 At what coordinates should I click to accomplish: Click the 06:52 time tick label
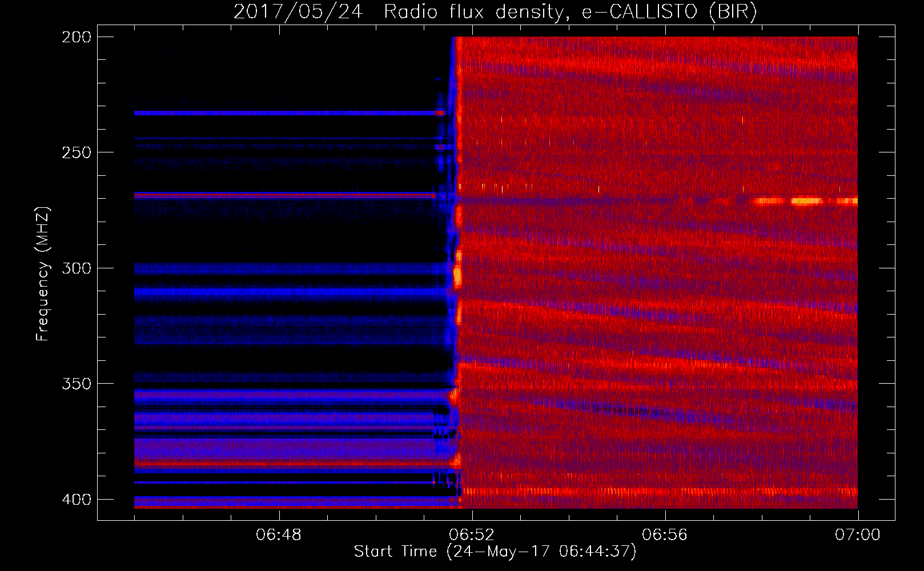(472, 535)
